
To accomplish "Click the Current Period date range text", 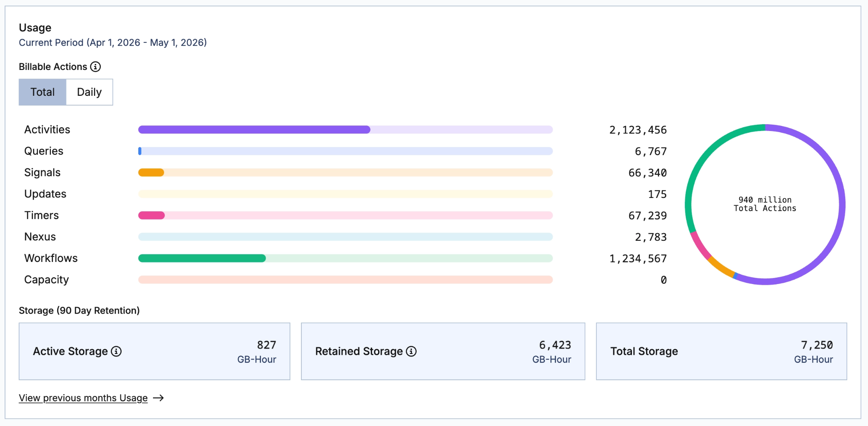I will (113, 42).
